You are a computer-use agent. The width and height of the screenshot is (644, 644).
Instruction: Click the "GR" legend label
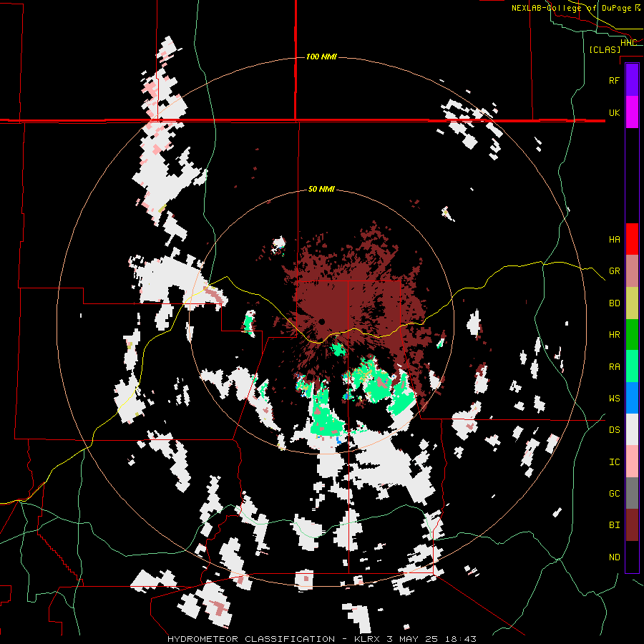[614, 271]
